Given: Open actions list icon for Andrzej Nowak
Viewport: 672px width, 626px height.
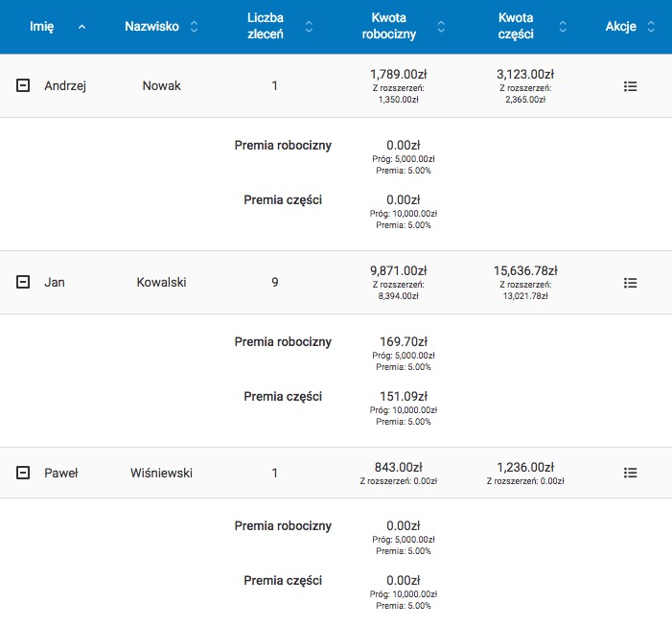Looking at the screenshot, I should click(x=630, y=86).
